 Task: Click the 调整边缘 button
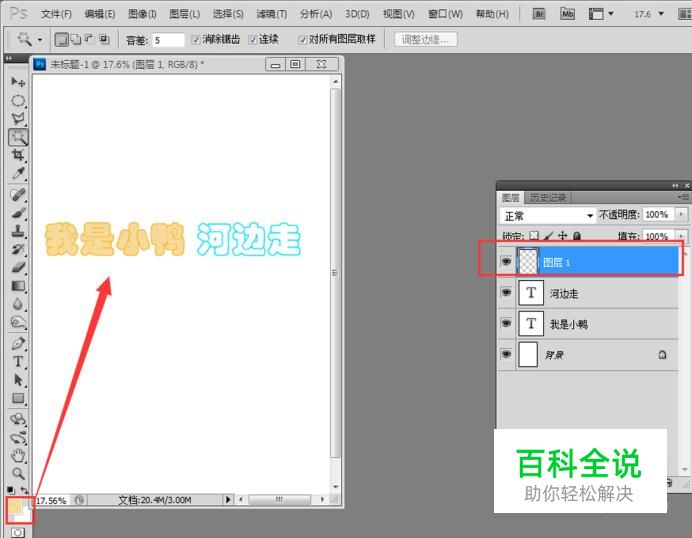click(x=425, y=40)
